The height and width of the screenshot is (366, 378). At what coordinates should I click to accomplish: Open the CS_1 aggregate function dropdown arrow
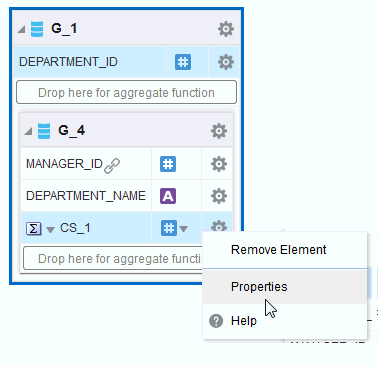(50, 230)
